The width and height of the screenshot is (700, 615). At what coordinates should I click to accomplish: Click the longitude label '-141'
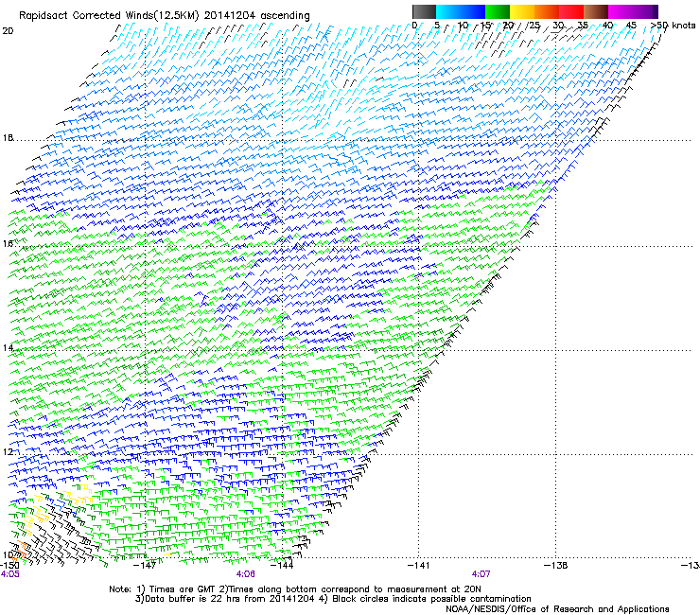coord(419,566)
